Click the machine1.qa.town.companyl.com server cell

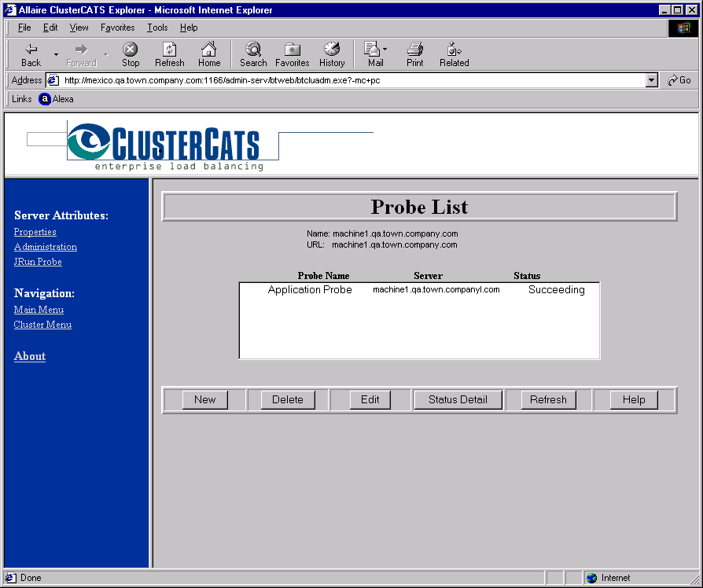436,289
